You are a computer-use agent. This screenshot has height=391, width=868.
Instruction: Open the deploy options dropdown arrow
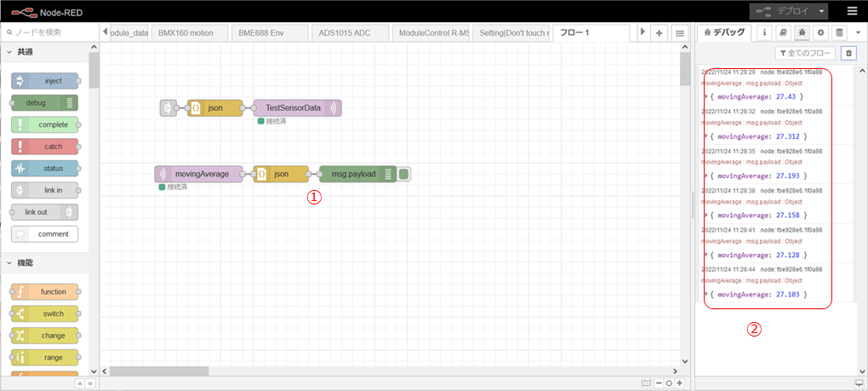point(820,11)
